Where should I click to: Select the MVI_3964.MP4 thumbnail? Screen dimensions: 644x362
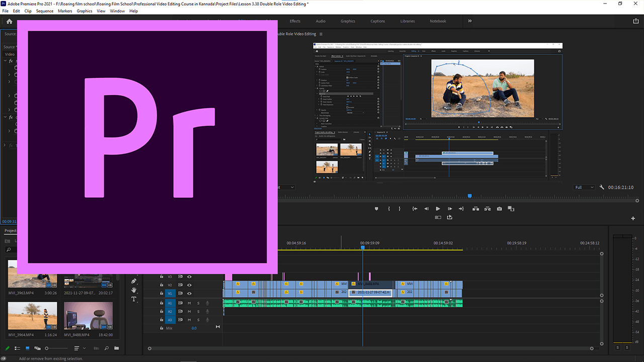pos(33,316)
